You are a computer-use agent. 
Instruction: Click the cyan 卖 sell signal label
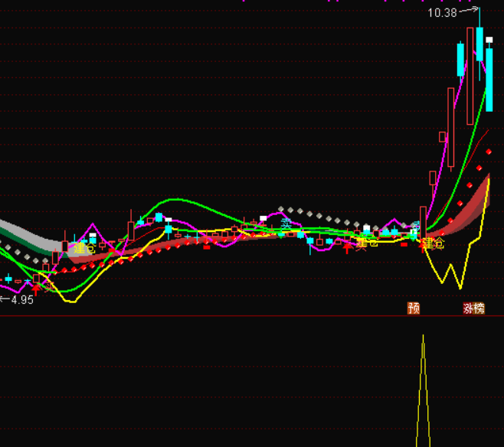point(286,223)
